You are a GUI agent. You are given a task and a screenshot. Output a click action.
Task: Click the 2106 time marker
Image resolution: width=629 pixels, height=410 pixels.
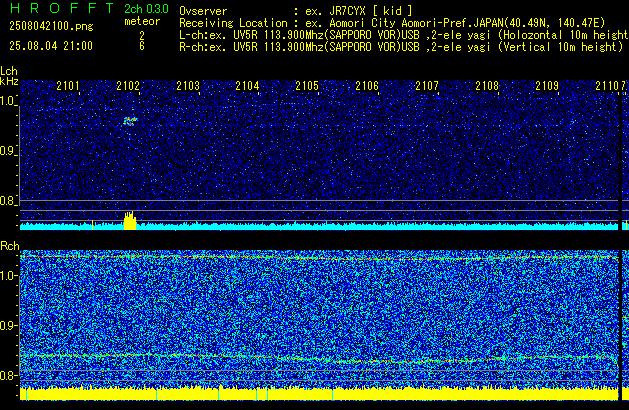click(367, 86)
